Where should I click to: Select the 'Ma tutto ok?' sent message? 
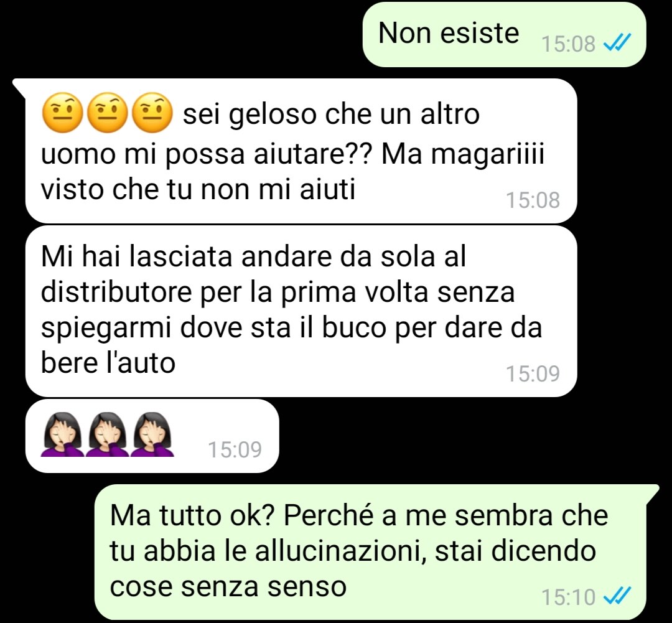370,552
